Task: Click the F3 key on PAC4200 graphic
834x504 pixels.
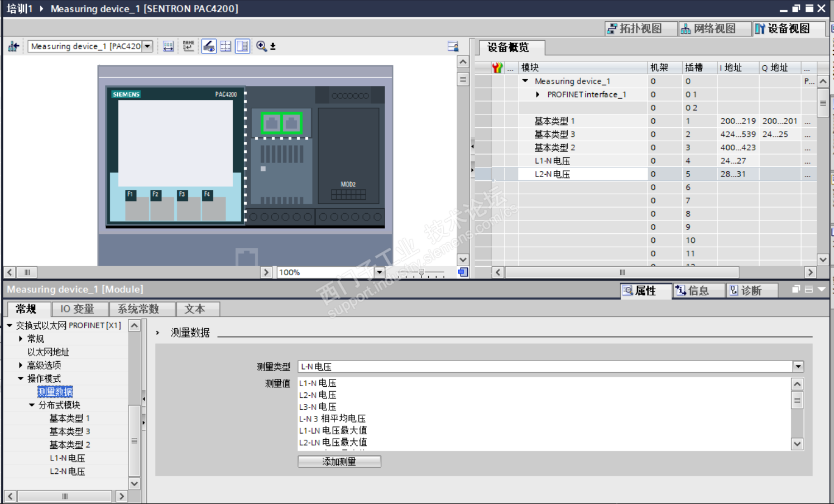Action: [x=182, y=195]
